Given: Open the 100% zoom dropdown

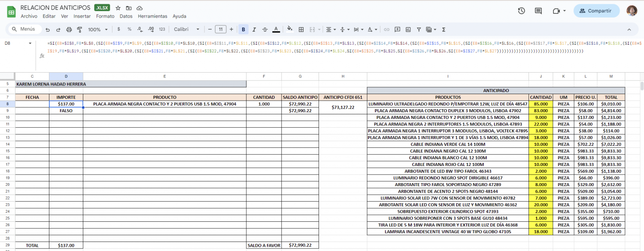Looking at the screenshot, I should click(x=97, y=30).
